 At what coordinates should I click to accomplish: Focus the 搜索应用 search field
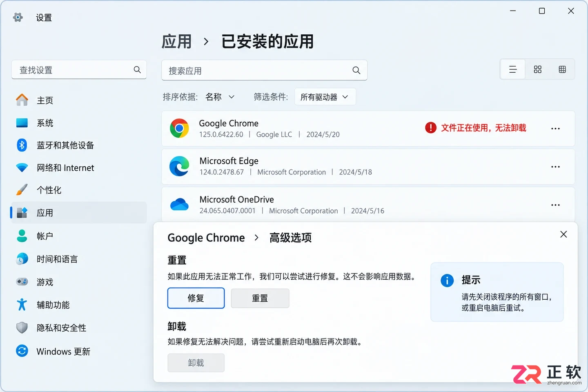point(265,70)
